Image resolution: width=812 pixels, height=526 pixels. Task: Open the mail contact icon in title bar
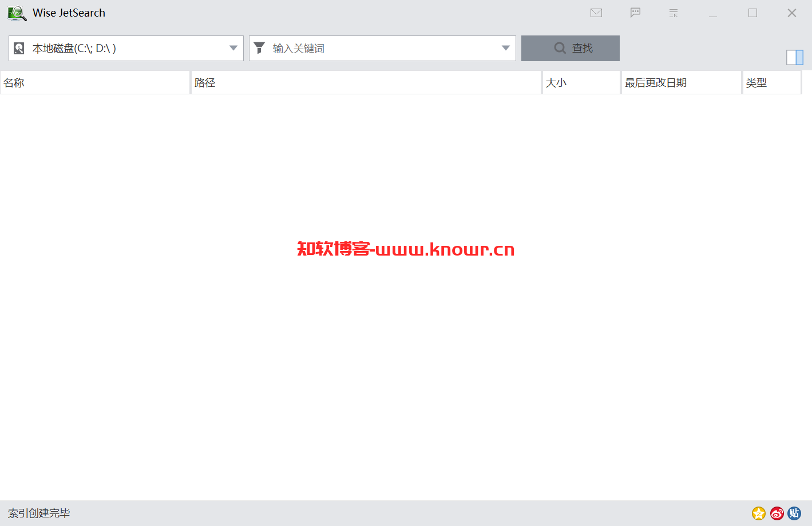coord(596,13)
